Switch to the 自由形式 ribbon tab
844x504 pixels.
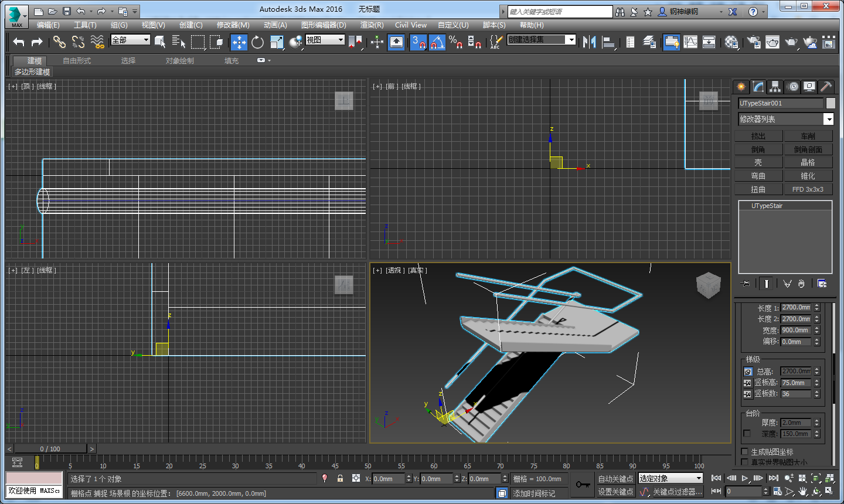pyautogui.click(x=77, y=61)
